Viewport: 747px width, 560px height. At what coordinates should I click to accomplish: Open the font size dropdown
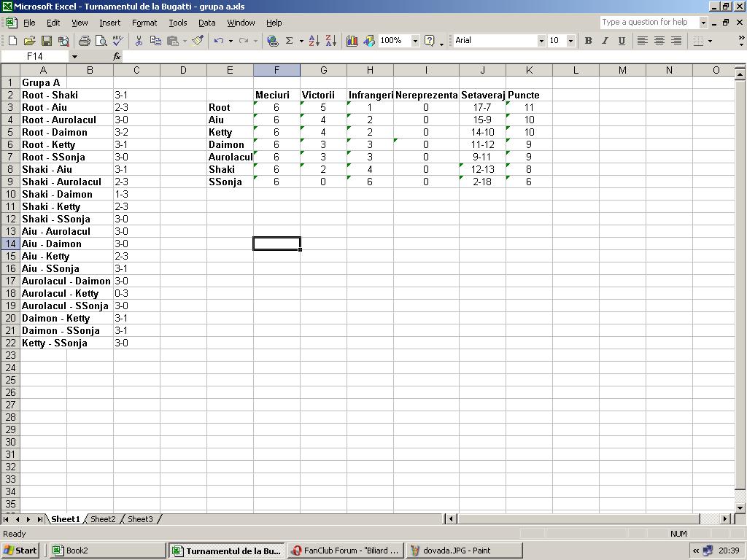pyautogui.click(x=570, y=41)
